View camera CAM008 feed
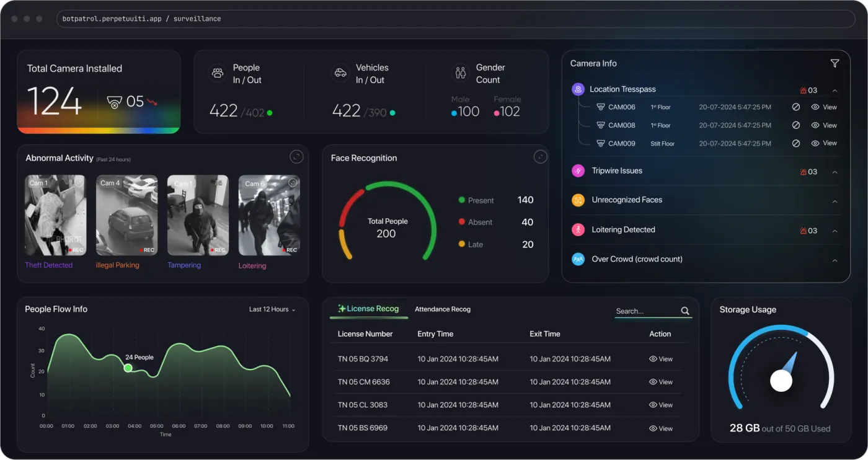 [x=824, y=125]
